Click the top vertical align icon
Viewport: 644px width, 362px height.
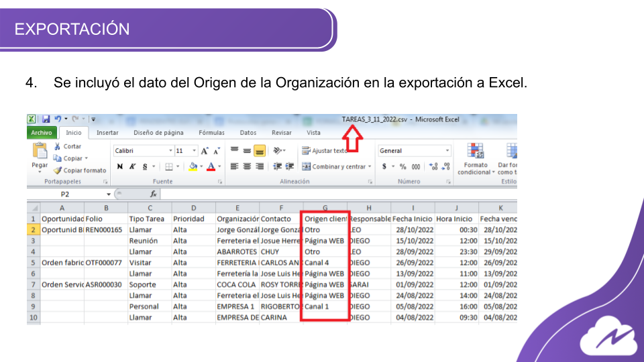[235, 151]
